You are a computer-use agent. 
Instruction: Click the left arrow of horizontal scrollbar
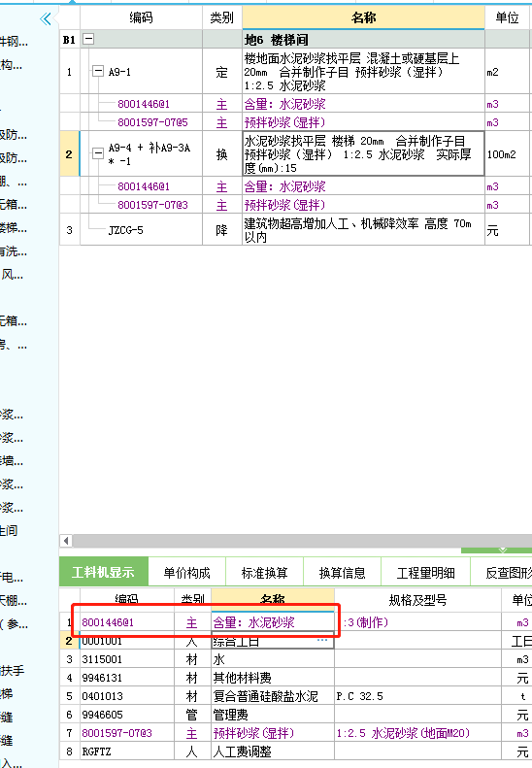click(66, 541)
